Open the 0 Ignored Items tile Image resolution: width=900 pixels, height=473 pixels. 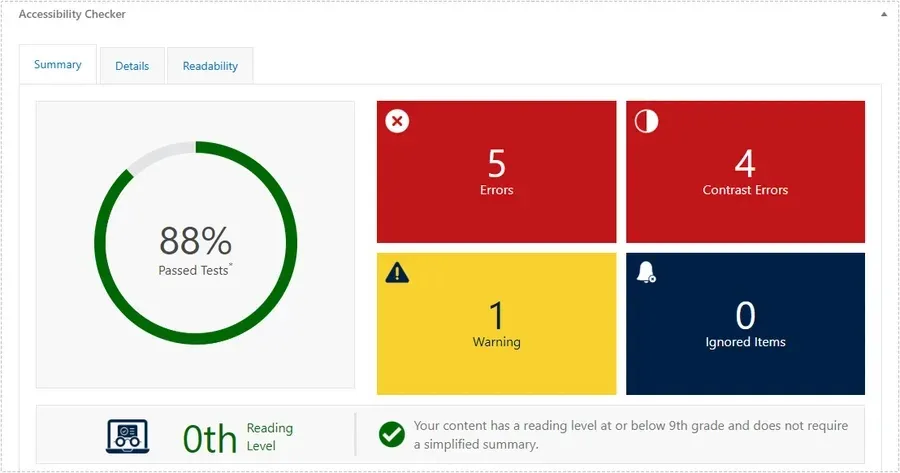pos(746,324)
